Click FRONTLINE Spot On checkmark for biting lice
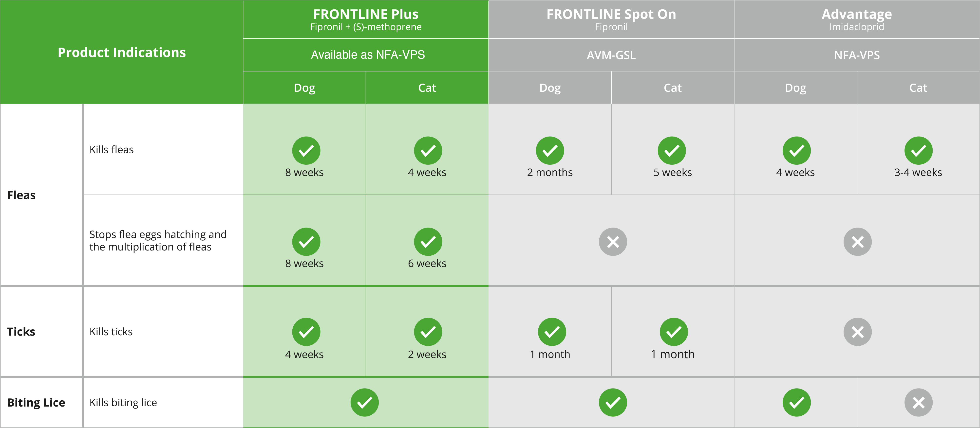 (x=613, y=403)
